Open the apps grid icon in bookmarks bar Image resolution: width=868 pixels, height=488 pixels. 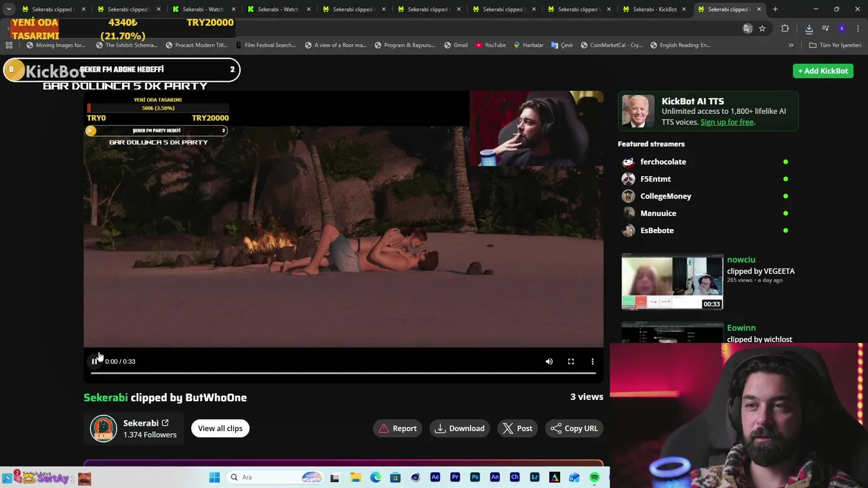pos(9,45)
